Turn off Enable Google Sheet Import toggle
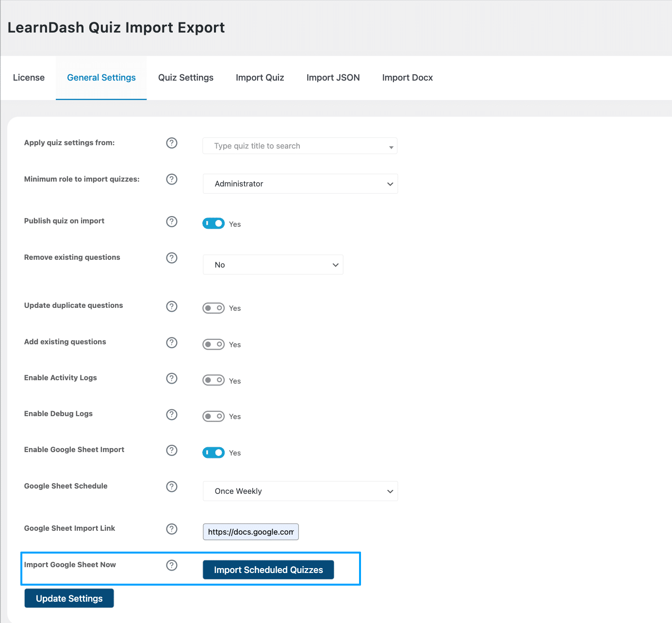The height and width of the screenshot is (623, 672). click(213, 453)
